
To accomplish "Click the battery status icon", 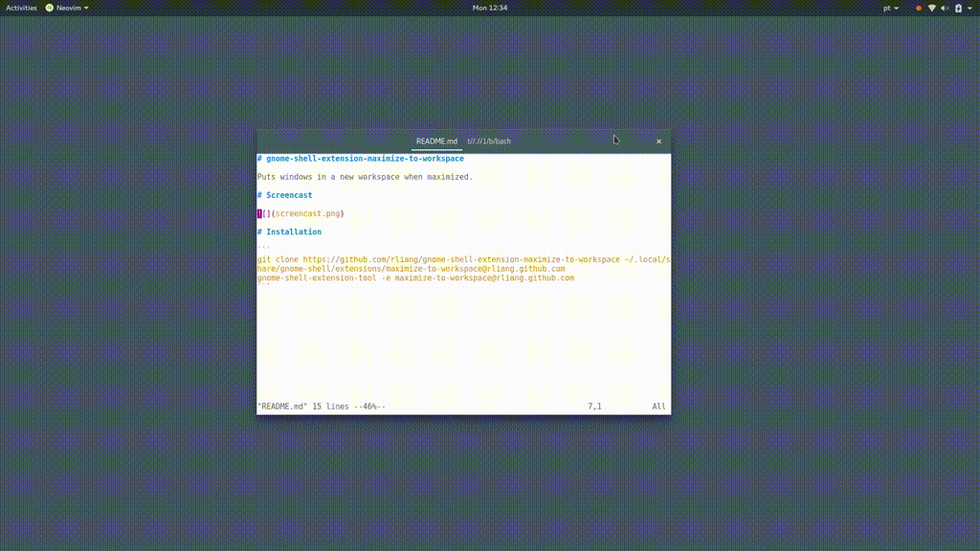I will point(958,8).
